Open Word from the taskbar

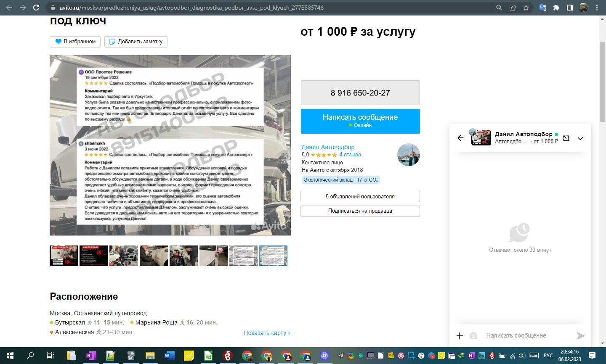coord(169,356)
